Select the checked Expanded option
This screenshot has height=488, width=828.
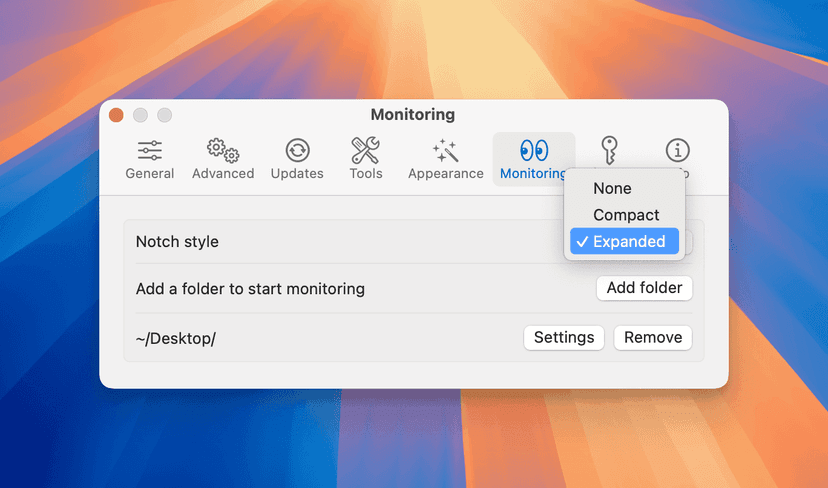coord(624,241)
